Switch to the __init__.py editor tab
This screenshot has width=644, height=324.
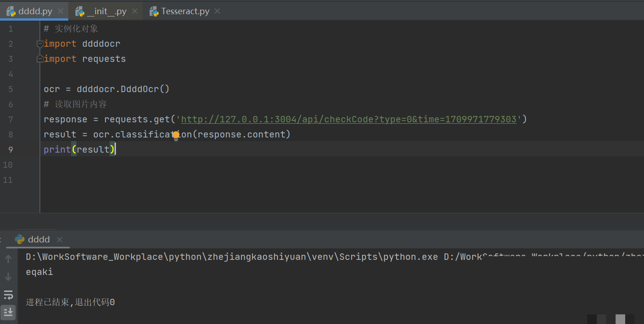pyautogui.click(x=106, y=11)
